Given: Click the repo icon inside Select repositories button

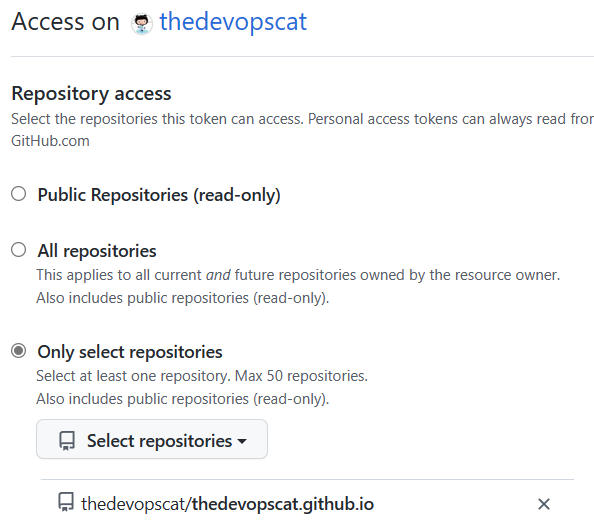Looking at the screenshot, I should click(x=67, y=441).
